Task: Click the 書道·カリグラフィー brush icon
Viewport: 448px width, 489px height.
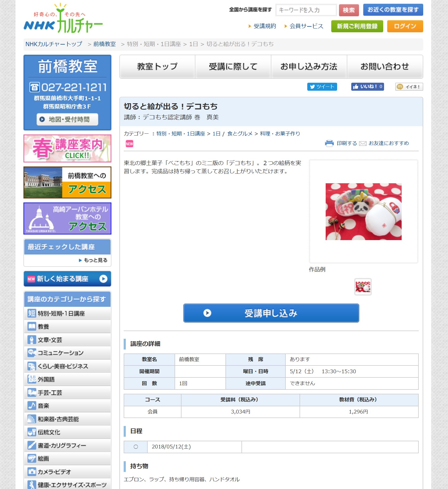Action: click(32, 445)
